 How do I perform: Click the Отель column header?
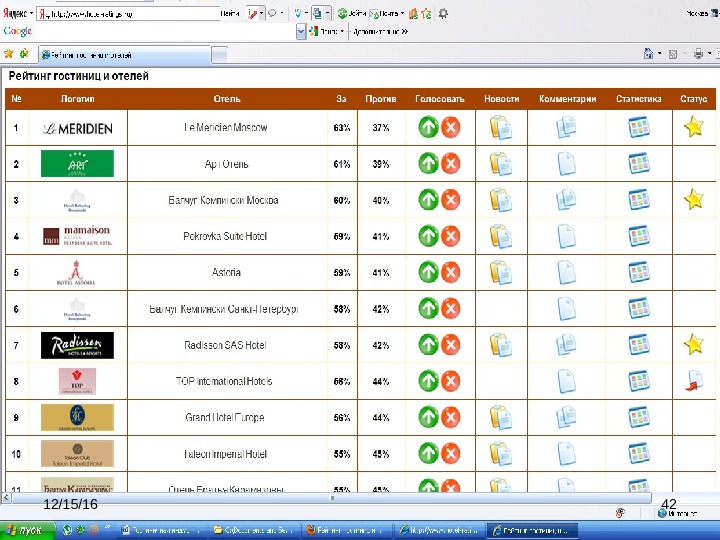[x=227, y=99]
